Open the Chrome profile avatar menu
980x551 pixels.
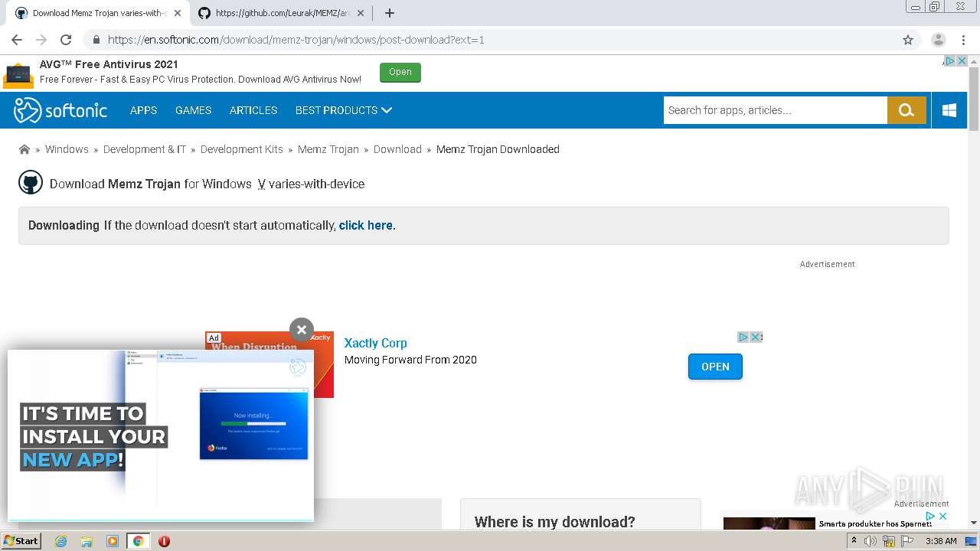click(x=938, y=40)
